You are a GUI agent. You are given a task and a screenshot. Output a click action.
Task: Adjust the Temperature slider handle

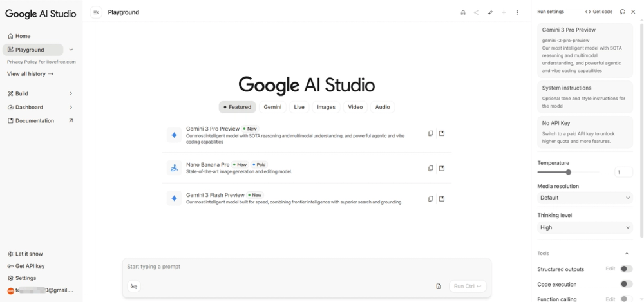[569, 172]
